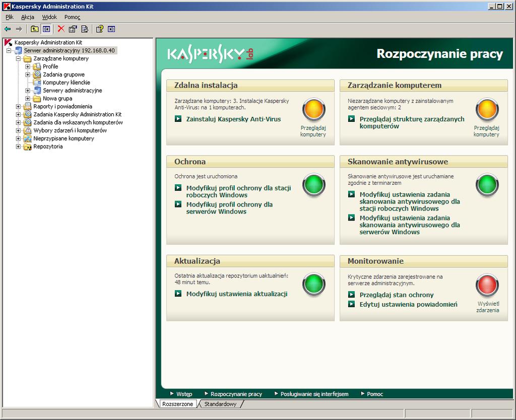Expand the Serwery administracyjne tree node

pos(28,91)
